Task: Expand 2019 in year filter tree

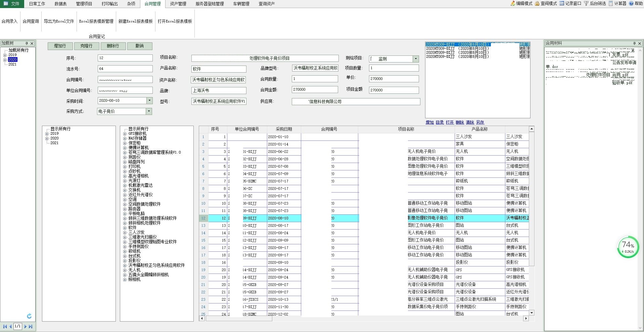Action: (x=47, y=133)
